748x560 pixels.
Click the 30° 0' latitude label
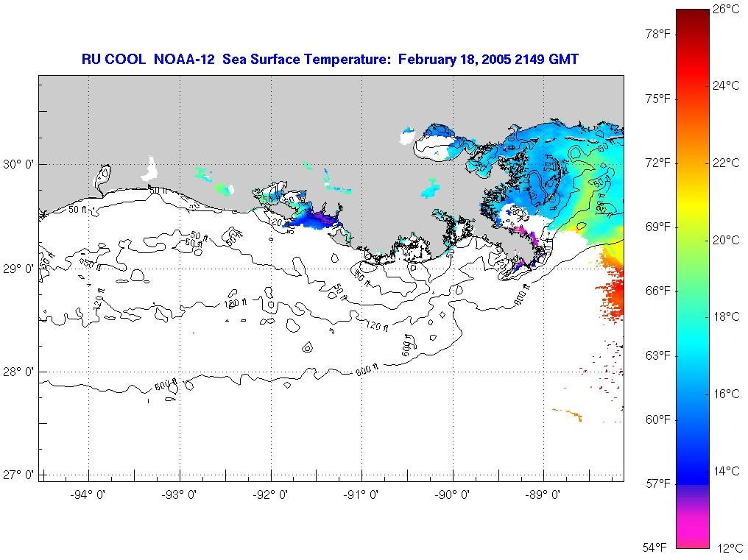click(18, 165)
